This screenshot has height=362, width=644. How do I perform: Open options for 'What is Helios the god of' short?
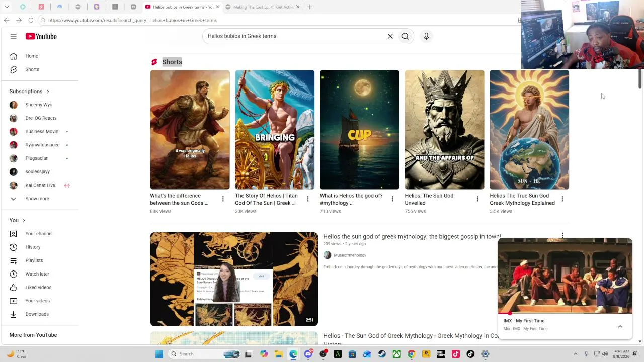tap(393, 199)
